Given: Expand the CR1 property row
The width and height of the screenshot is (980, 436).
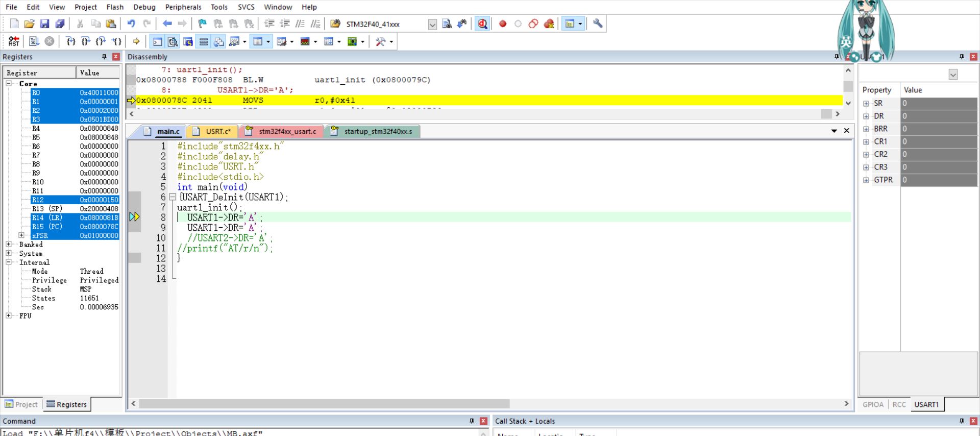Looking at the screenshot, I should point(866,142).
